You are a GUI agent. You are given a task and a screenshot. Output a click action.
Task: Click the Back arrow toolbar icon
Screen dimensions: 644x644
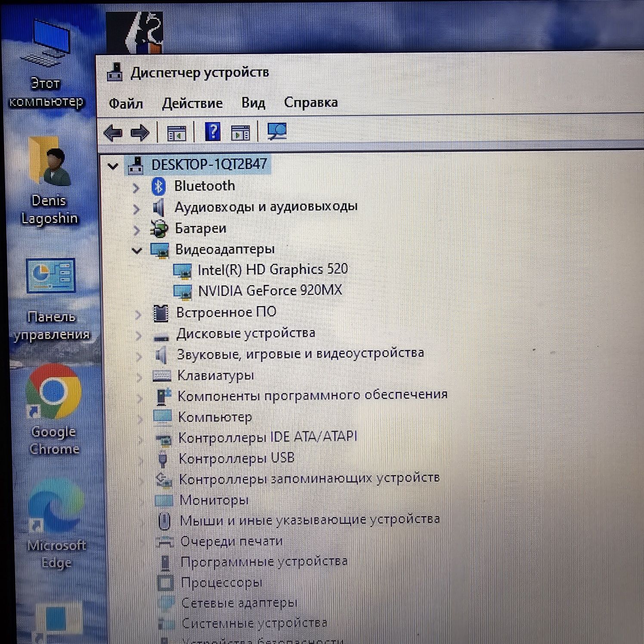click(x=113, y=133)
